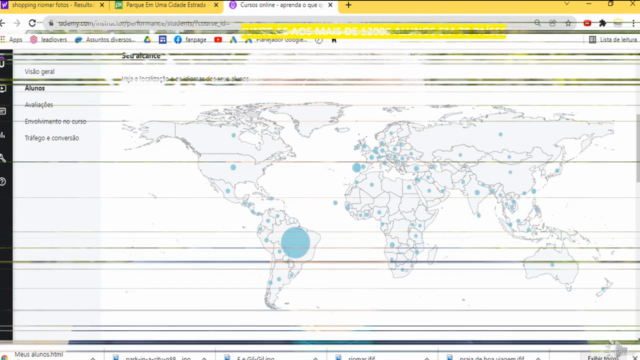
Task: Close the shopping riomar fotos tab
Action: 102,5
